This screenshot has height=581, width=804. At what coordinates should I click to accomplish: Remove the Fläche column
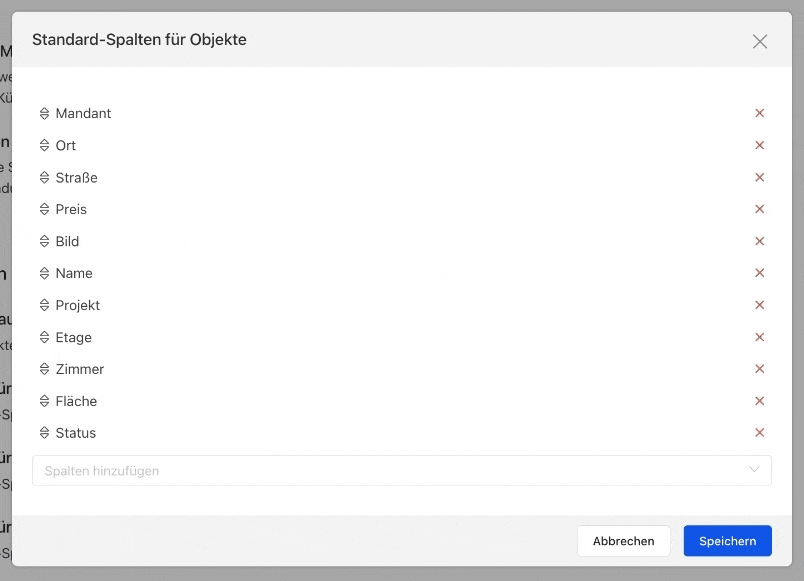pos(759,400)
